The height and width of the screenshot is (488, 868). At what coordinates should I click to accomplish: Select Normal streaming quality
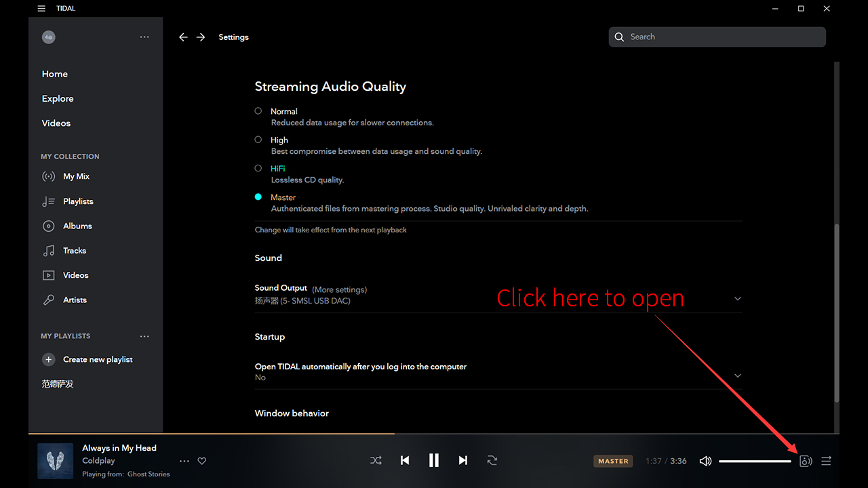click(258, 110)
